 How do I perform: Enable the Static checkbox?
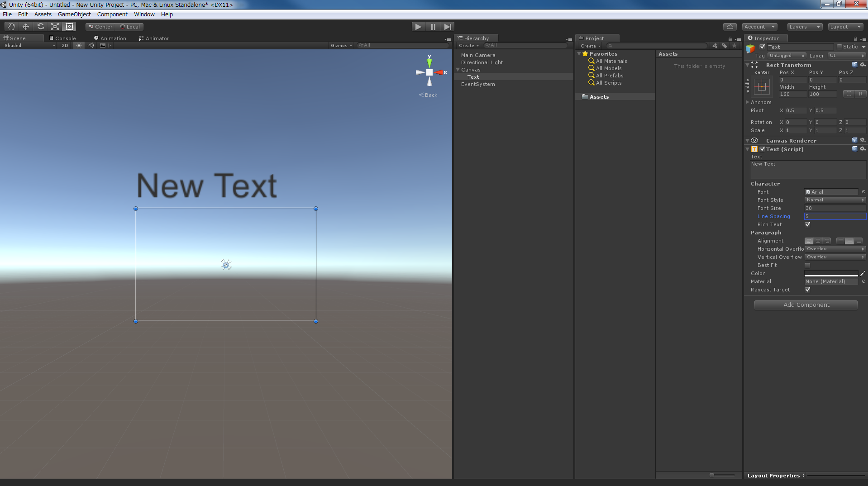point(839,47)
